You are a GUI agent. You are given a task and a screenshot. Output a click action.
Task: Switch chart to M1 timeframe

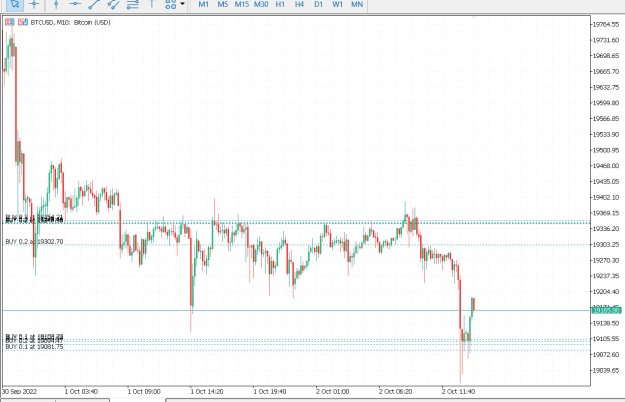pyautogui.click(x=204, y=4)
